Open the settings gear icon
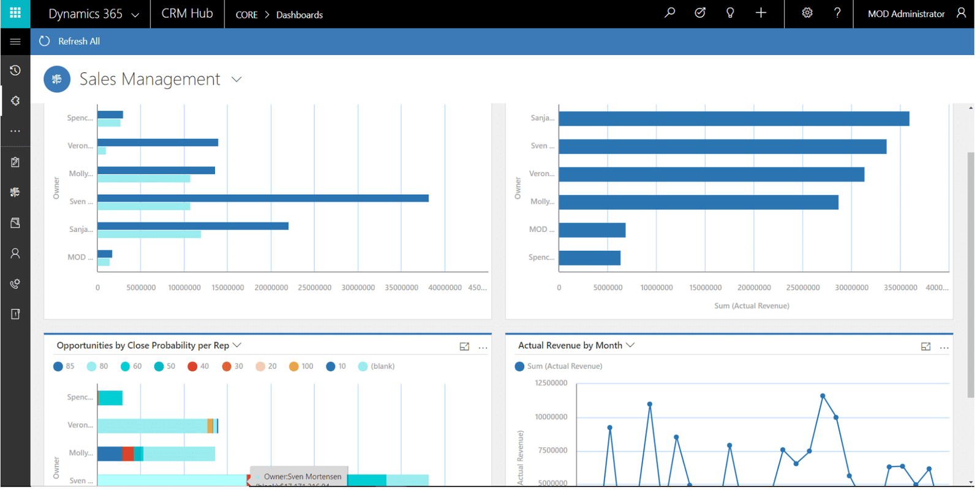Image resolution: width=980 pixels, height=492 pixels. (x=807, y=13)
